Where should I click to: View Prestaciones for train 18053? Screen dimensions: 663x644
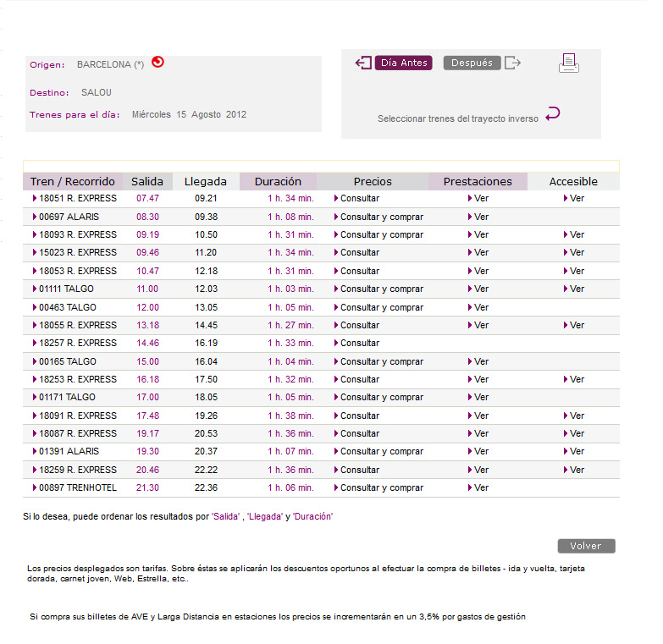tap(478, 271)
